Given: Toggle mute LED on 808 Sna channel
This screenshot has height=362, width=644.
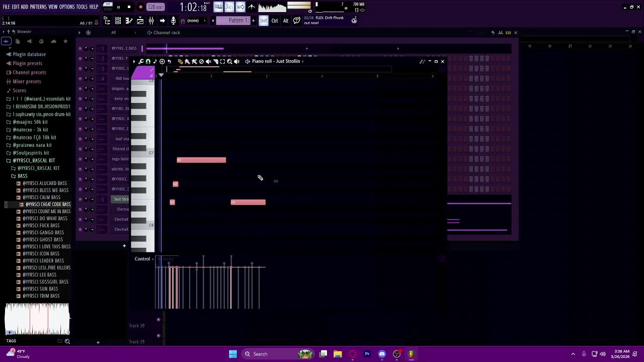Looking at the screenshot, I should pyautogui.click(x=79, y=78).
